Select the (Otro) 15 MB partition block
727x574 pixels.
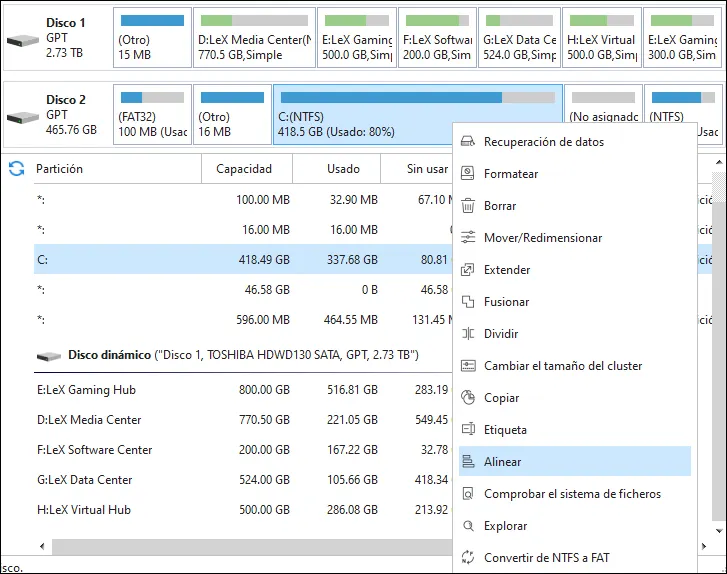point(153,38)
